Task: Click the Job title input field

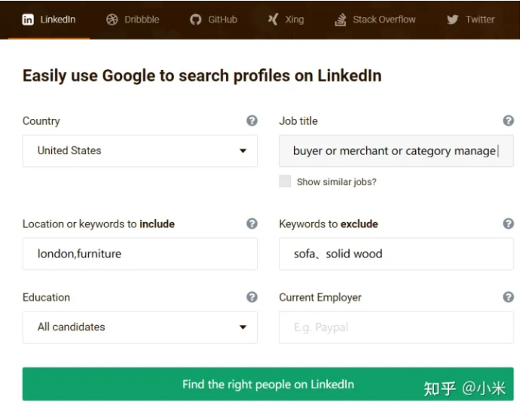Action: tap(396, 151)
